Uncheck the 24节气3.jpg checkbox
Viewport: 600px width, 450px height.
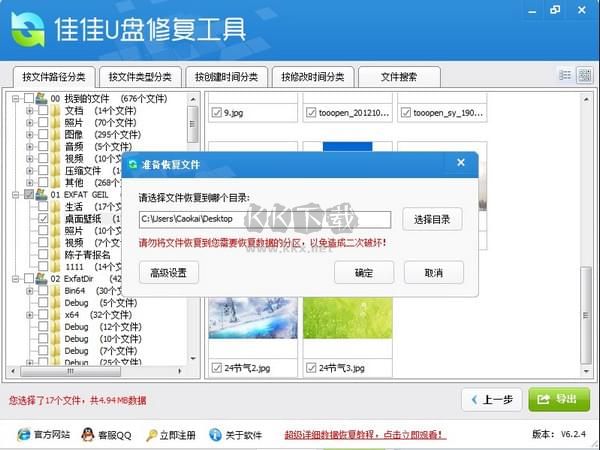point(311,368)
